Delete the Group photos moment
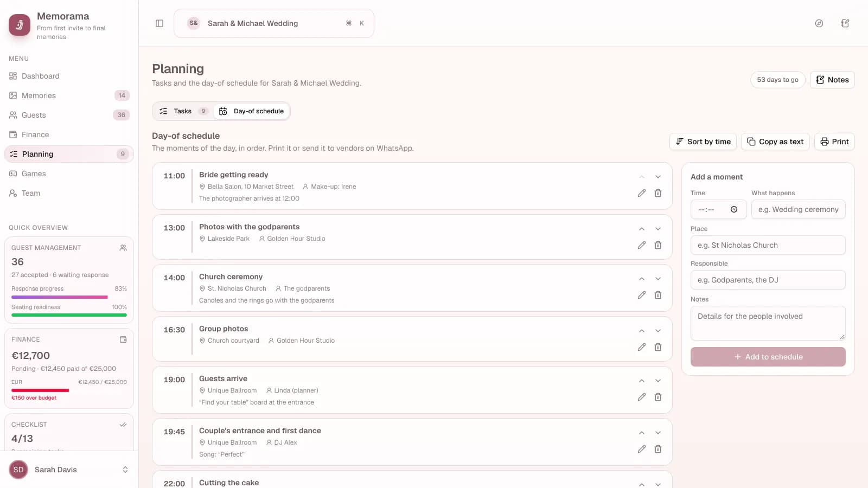This screenshot has width=868, height=488. (x=658, y=347)
